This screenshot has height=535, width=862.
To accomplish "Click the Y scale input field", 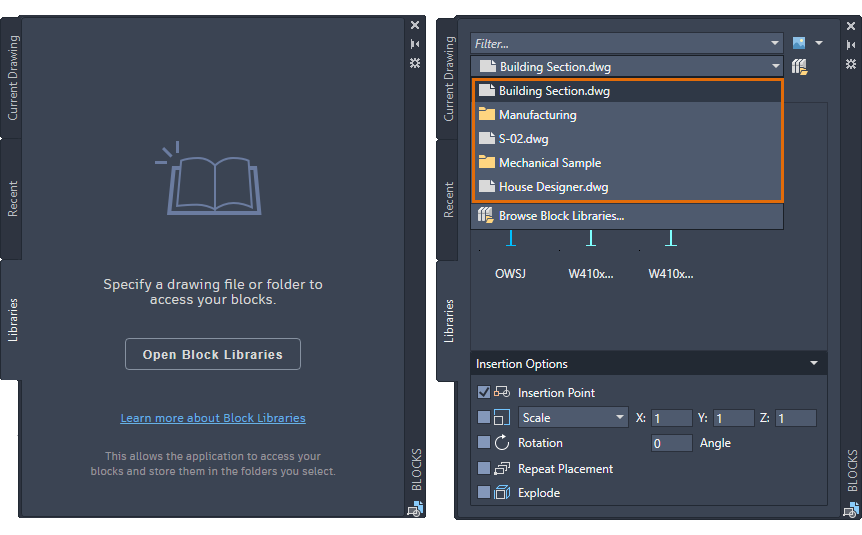I will (x=733, y=418).
